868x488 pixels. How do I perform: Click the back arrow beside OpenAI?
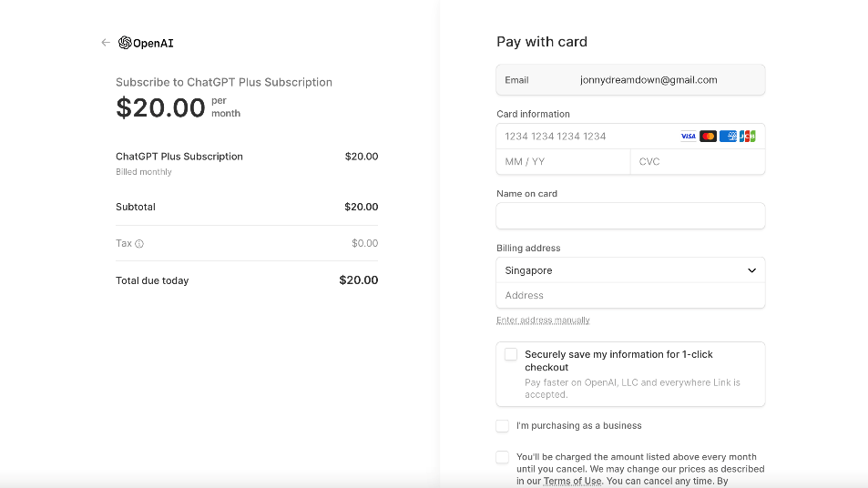pos(106,43)
